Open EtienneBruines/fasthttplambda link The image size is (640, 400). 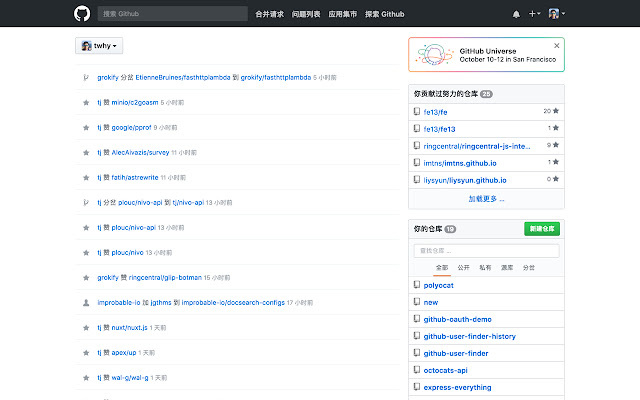pos(182,78)
